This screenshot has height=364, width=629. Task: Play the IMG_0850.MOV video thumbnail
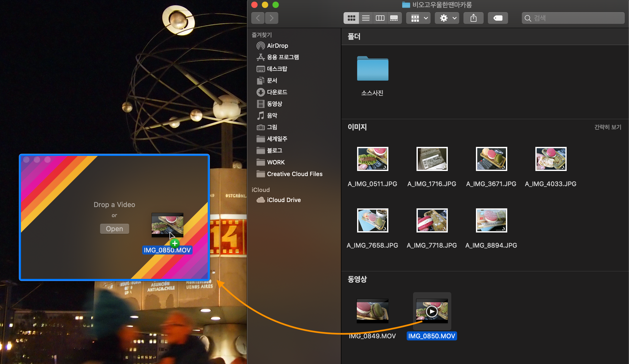(x=432, y=311)
